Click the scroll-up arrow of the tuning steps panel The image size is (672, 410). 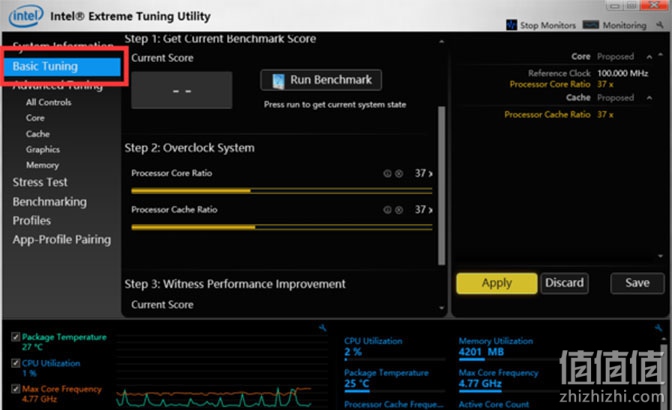pyautogui.click(x=441, y=42)
